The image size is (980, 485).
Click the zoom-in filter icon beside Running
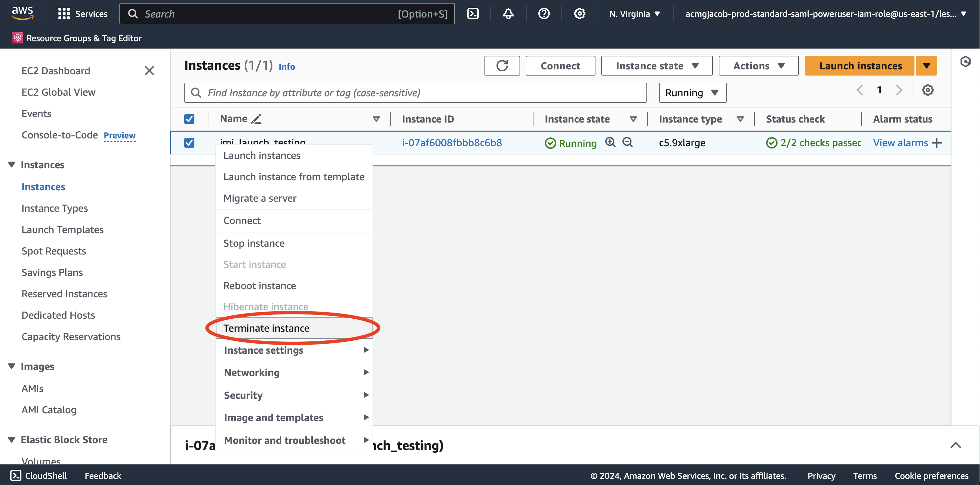coord(610,143)
